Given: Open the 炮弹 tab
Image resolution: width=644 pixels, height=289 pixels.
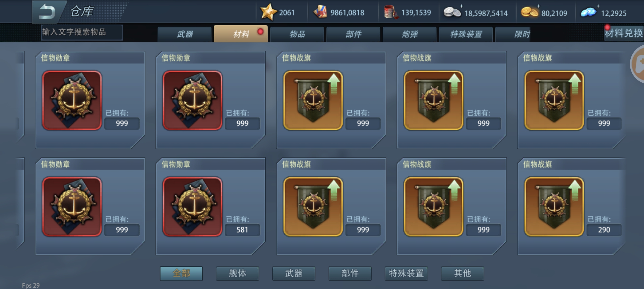Looking at the screenshot, I should [x=410, y=34].
